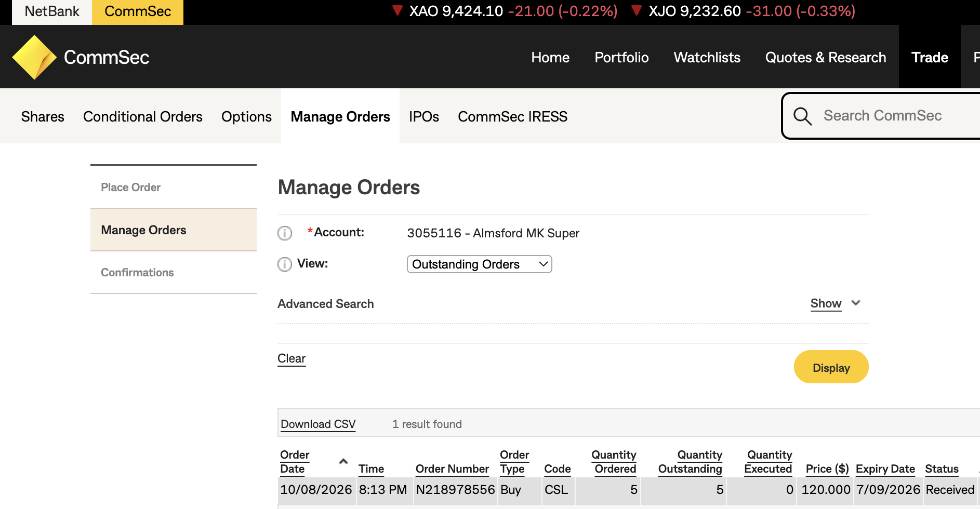Image resolution: width=980 pixels, height=509 pixels.
Task: Open the View info icon
Action: coord(285,264)
